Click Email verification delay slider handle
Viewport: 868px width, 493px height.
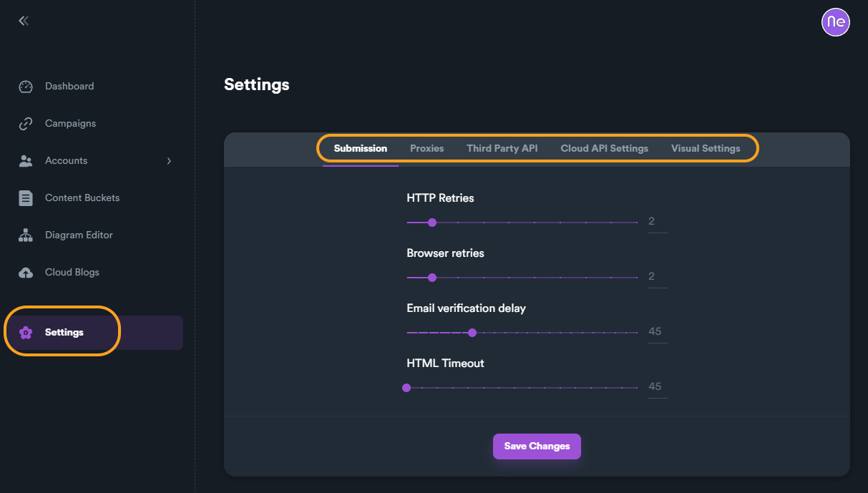[472, 333]
